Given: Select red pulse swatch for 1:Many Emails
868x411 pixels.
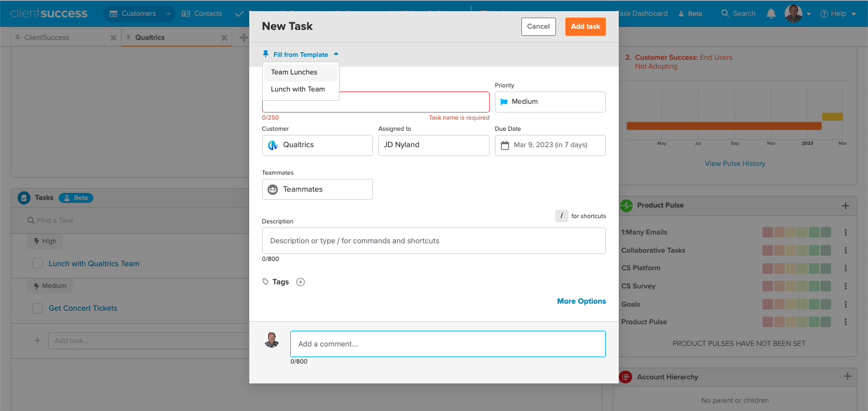Looking at the screenshot, I should pyautogui.click(x=768, y=233).
